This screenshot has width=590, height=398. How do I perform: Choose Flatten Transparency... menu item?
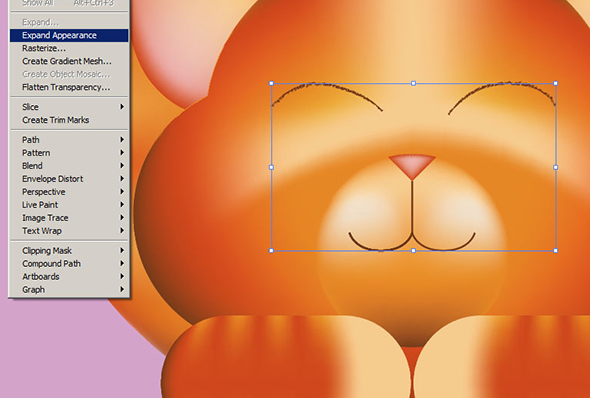pyautogui.click(x=69, y=87)
